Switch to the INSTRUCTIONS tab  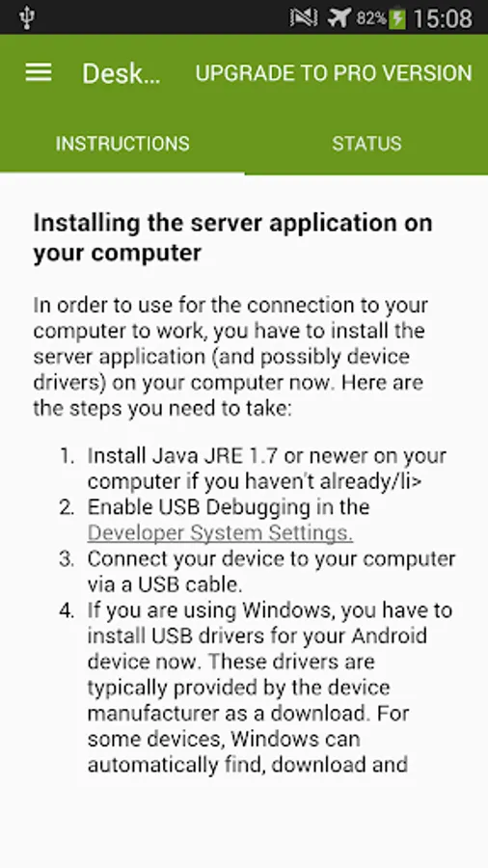click(x=122, y=144)
